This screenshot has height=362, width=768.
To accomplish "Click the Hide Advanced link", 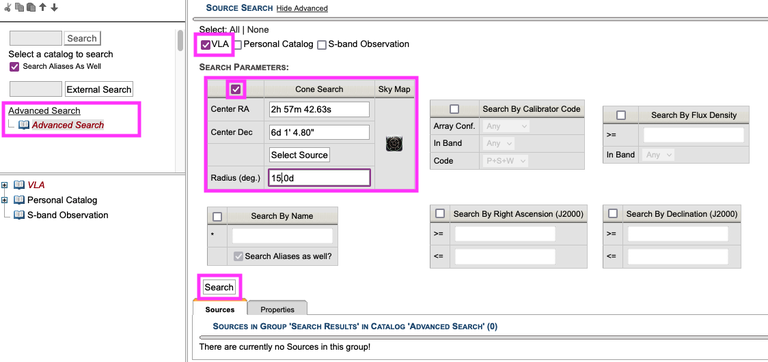I will 302,8.
